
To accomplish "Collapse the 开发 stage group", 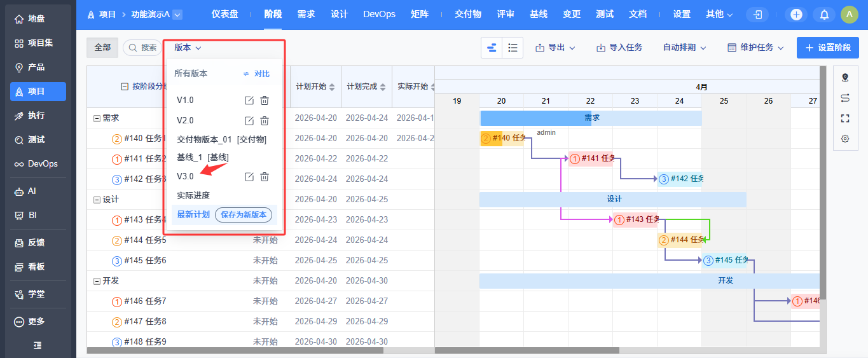I will (x=97, y=281).
